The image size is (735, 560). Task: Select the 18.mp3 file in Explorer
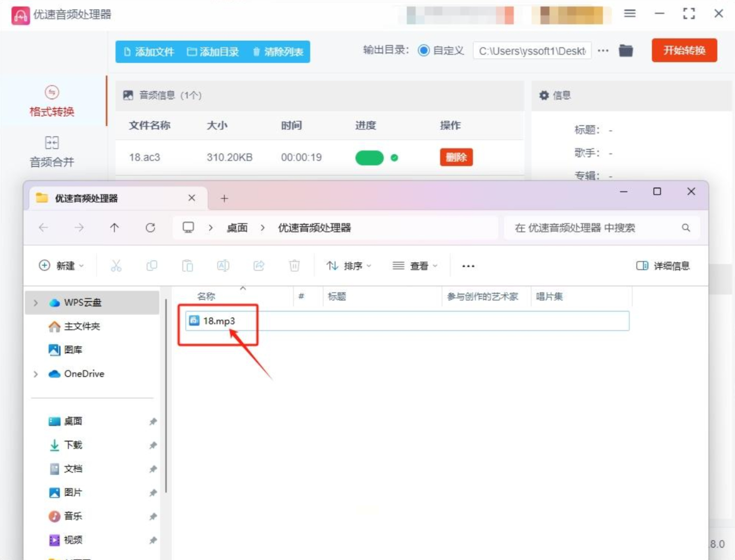click(x=219, y=321)
